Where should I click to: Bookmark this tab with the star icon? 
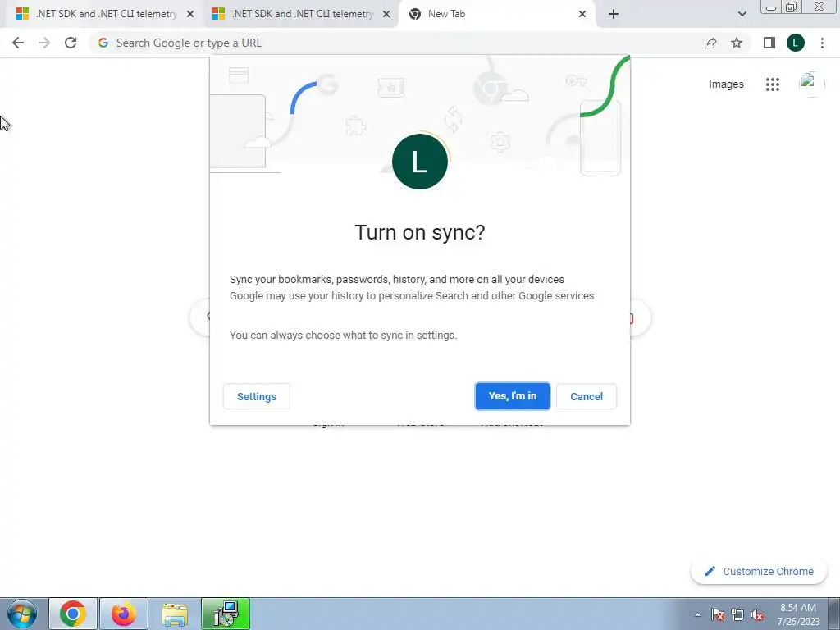(737, 43)
